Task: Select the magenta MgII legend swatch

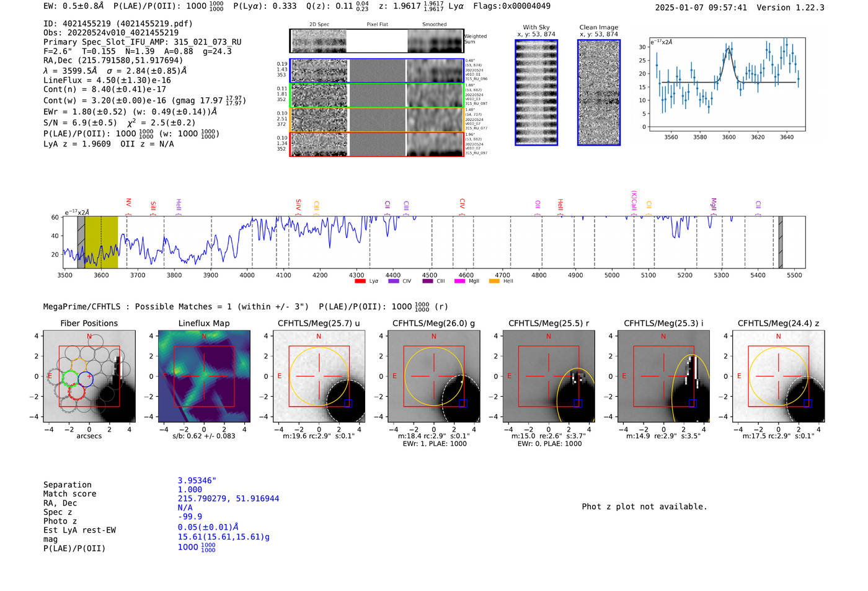Action: point(459,282)
